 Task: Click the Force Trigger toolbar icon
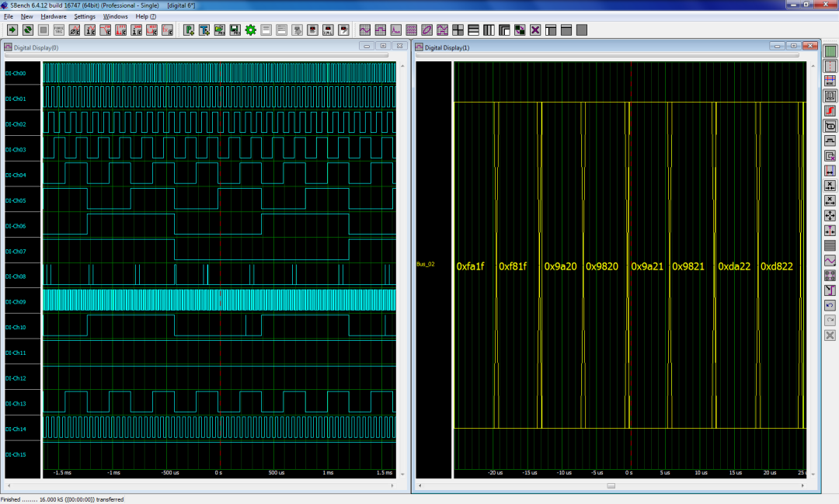coord(59,30)
